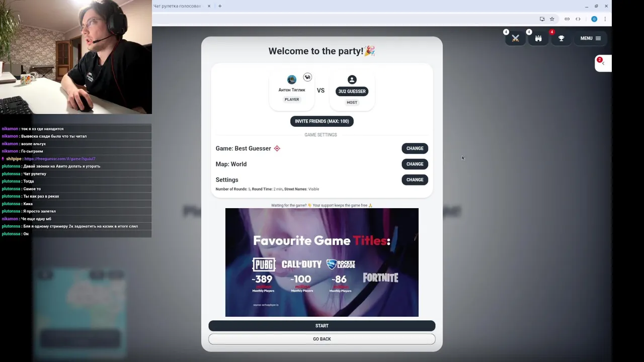The height and width of the screenshot is (362, 644).
Task: Open the crossed swords duels icon
Action: (x=515, y=38)
